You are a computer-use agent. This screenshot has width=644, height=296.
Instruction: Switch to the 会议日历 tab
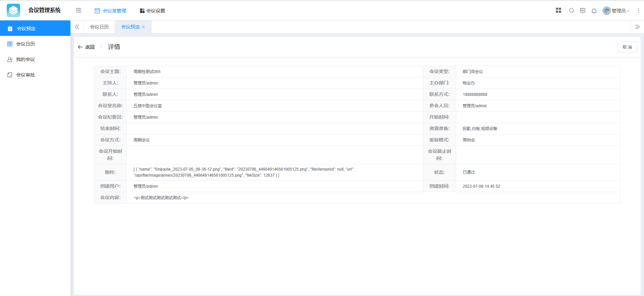tap(99, 27)
